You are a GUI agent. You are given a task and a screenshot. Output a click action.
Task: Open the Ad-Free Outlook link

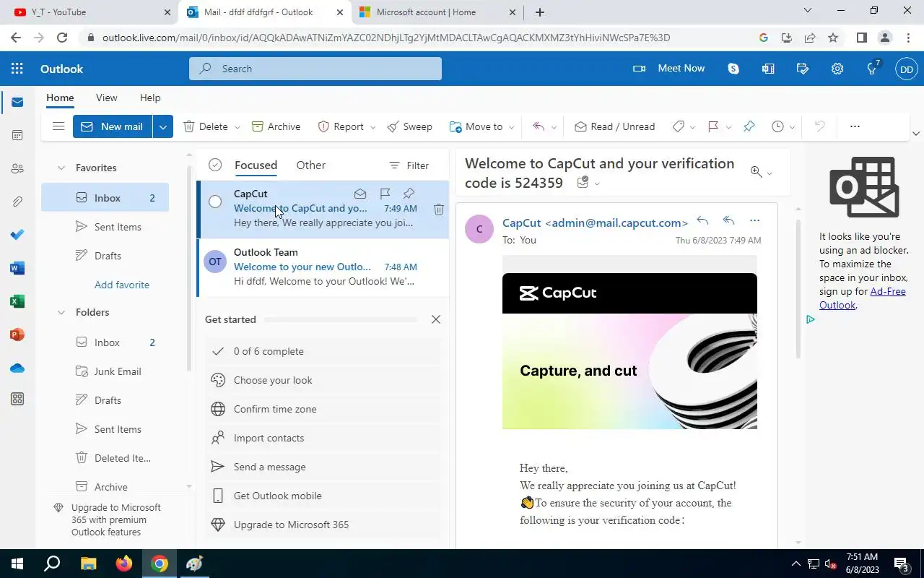pyautogui.click(x=863, y=298)
